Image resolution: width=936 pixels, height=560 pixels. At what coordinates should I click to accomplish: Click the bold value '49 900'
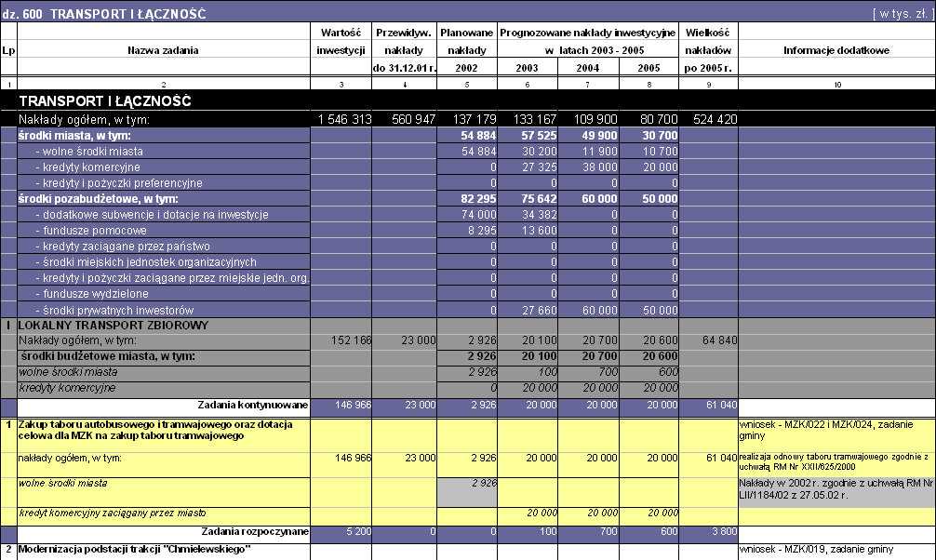tap(599, 136)
